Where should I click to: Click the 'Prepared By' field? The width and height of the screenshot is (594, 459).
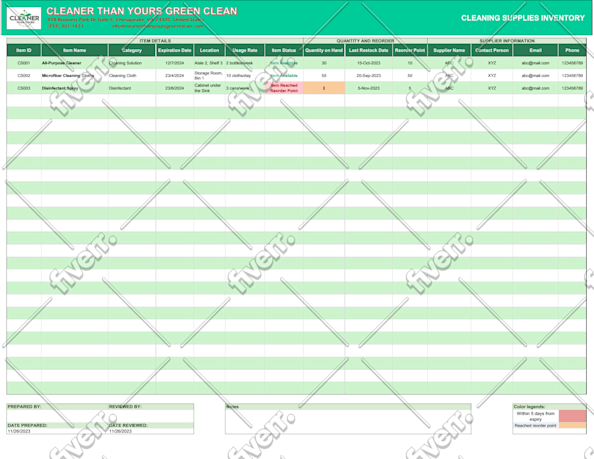(57, 416)
